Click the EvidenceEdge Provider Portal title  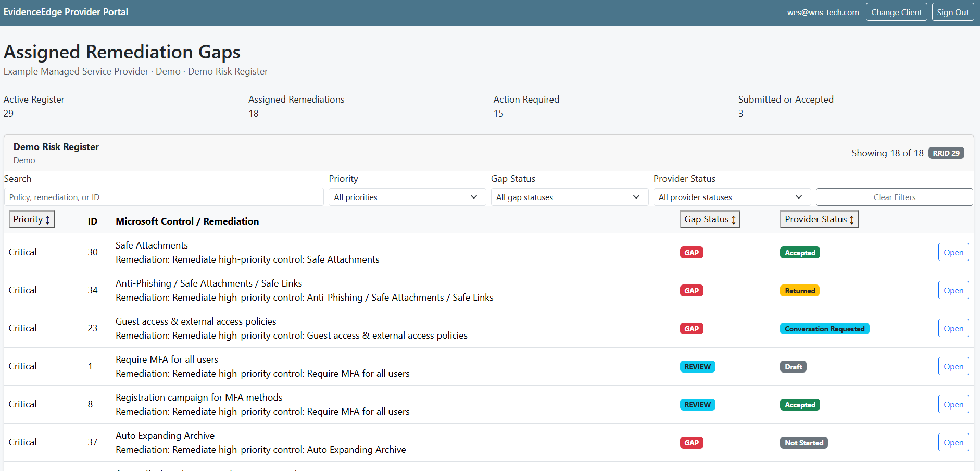66,12
